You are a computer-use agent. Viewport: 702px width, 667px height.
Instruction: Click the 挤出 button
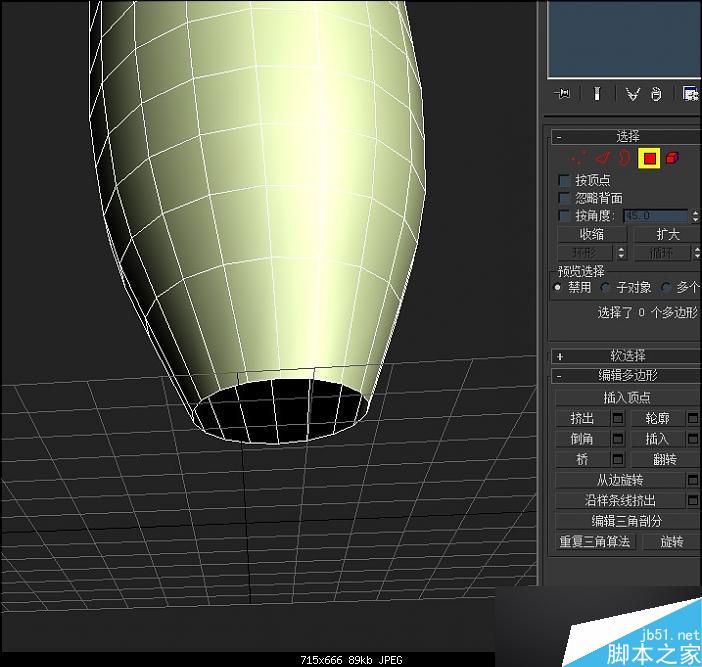click(582, 419)
